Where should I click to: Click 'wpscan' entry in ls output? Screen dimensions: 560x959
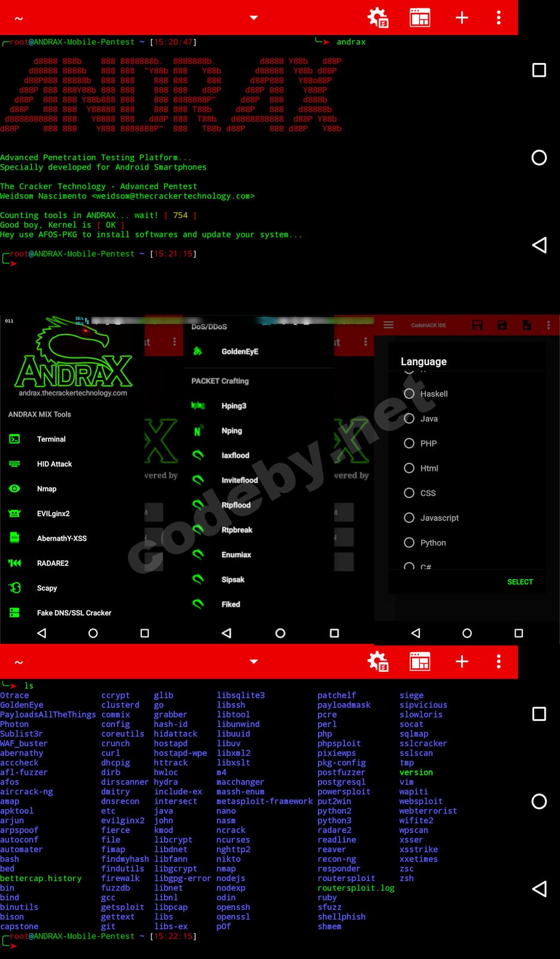click(414, 830)
